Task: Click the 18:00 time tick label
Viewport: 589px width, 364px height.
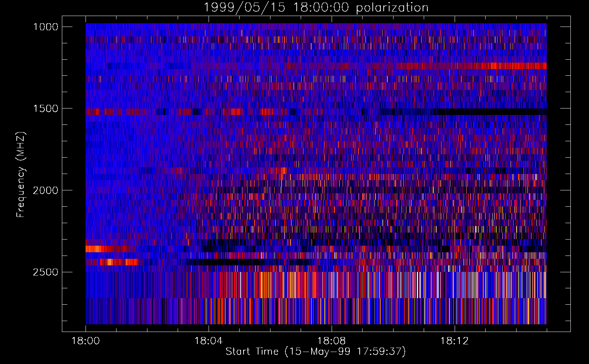Action: tap(86, 341)
